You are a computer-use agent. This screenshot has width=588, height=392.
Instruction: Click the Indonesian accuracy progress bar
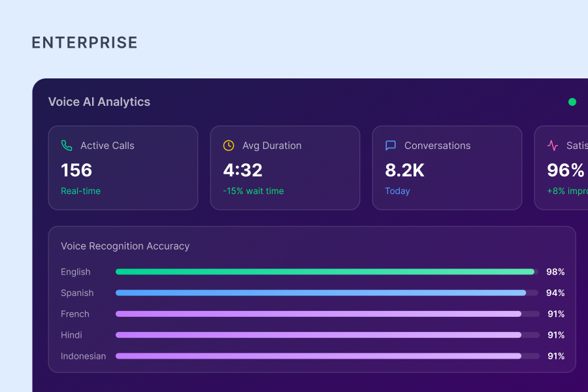(319, 356)
